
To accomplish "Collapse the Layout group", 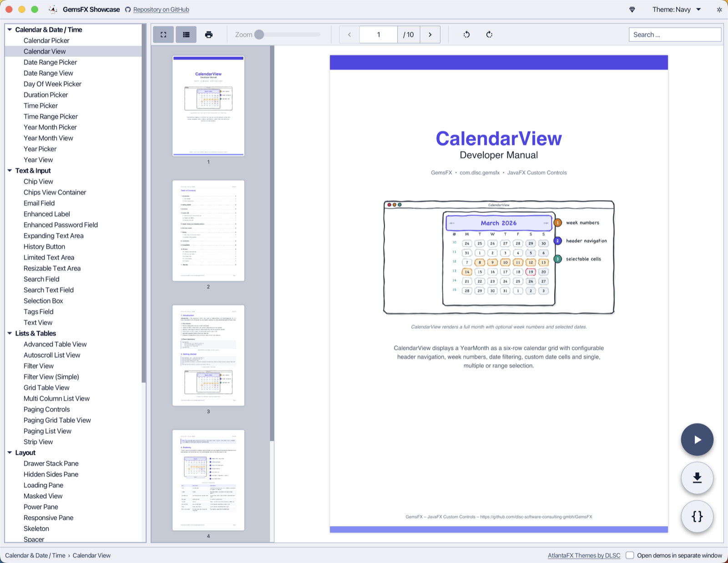I will [10, 452].
